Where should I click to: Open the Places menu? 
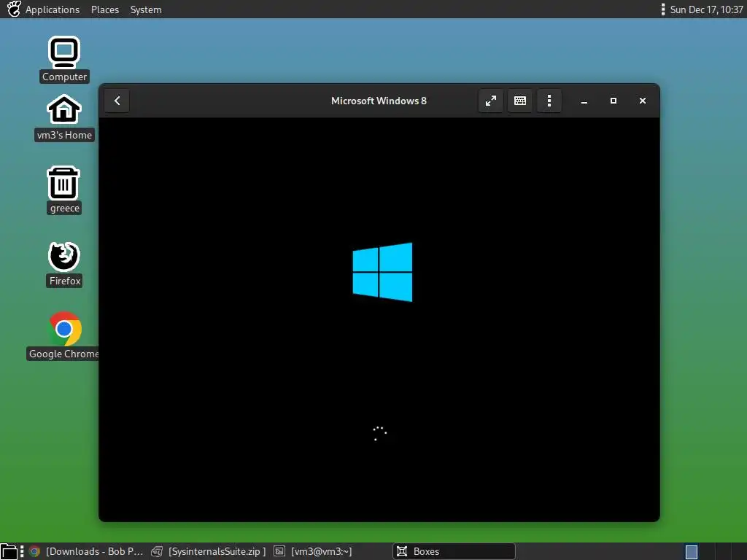pos(105,9)
